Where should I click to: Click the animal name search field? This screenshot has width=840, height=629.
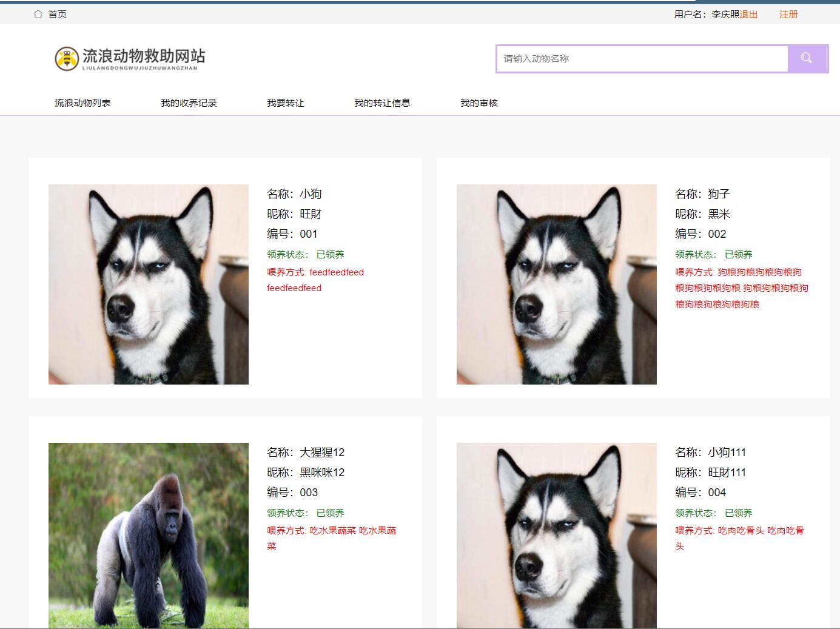pyautogui.click(x=642, y=59)
